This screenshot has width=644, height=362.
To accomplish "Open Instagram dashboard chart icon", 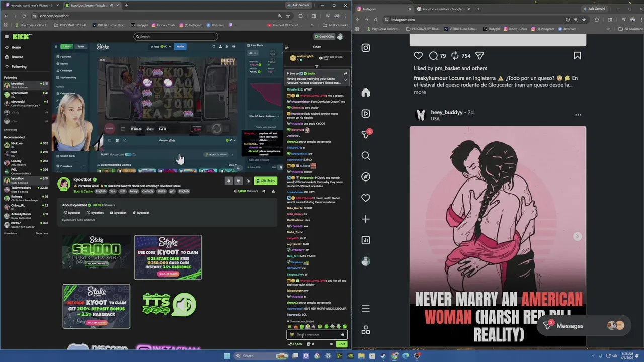I will pyautogui.click(x=366, y=240).
